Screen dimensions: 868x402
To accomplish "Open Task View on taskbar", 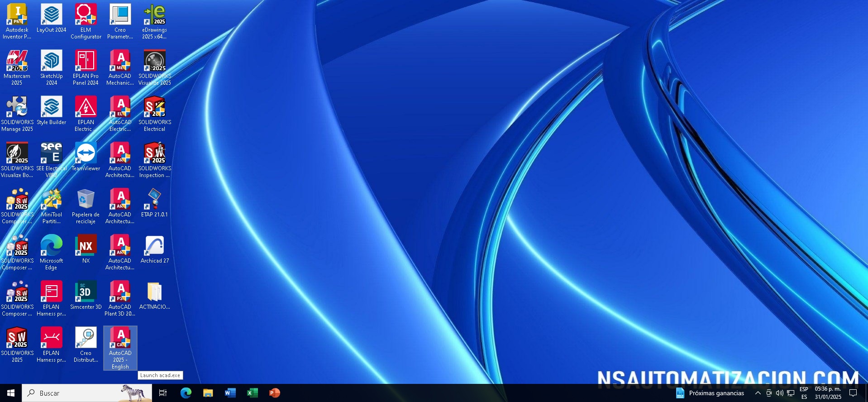I will click(x=163, y=393).
